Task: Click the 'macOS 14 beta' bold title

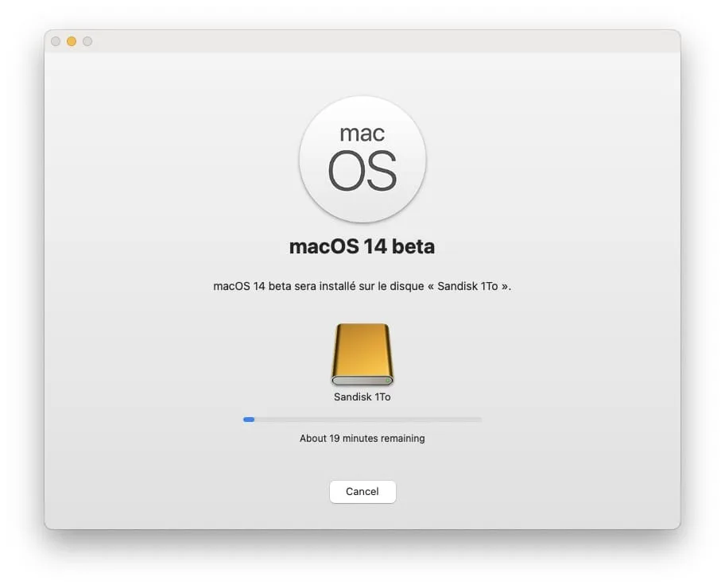Action: tap(362, 246)
